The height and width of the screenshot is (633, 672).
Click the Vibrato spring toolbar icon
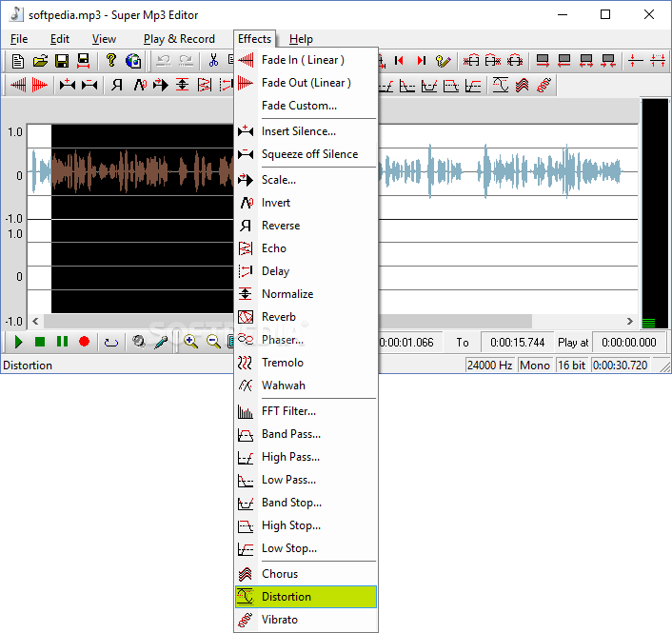coord(544,85)
